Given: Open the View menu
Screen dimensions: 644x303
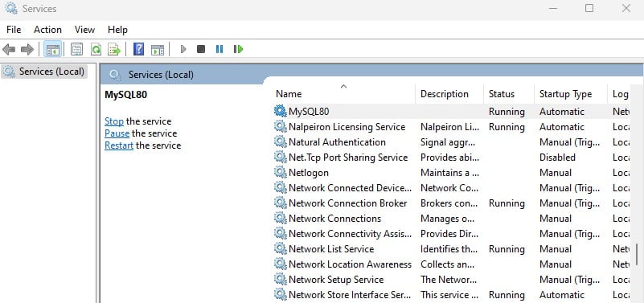Looking at the screenshot, I should (84, 30).
